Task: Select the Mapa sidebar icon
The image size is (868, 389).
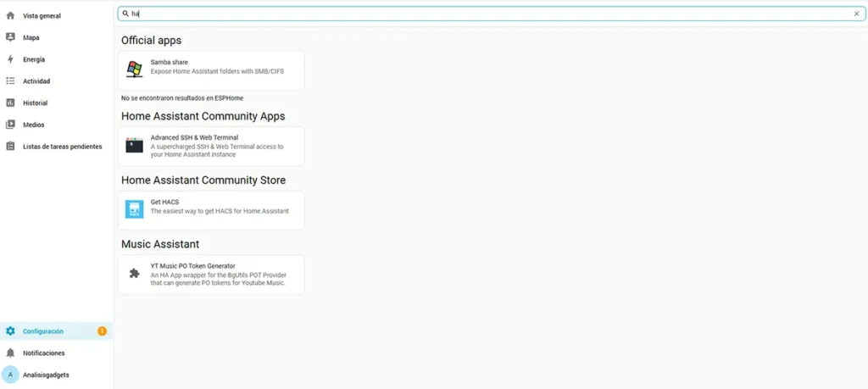Action: click(10, 37)
